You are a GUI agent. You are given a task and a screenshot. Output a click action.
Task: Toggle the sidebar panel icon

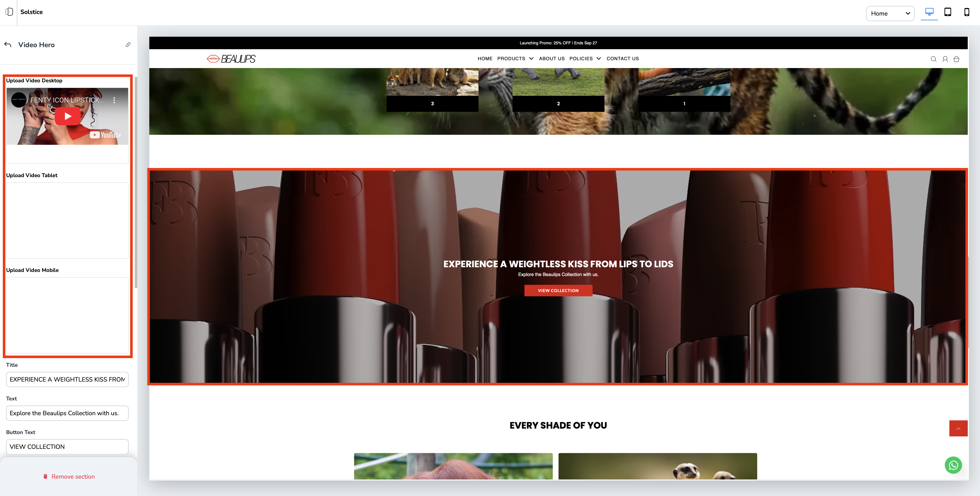click(9, 12)
